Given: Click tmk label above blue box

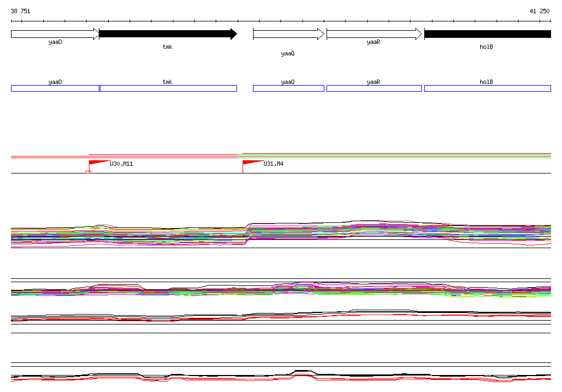Looking at the screenshot, I should click(x=167, y=82).
